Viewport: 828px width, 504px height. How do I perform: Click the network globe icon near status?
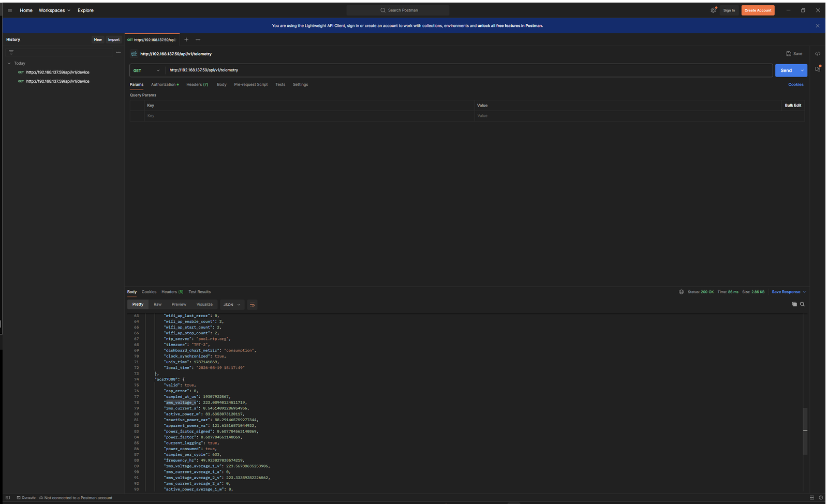(681, 292)
